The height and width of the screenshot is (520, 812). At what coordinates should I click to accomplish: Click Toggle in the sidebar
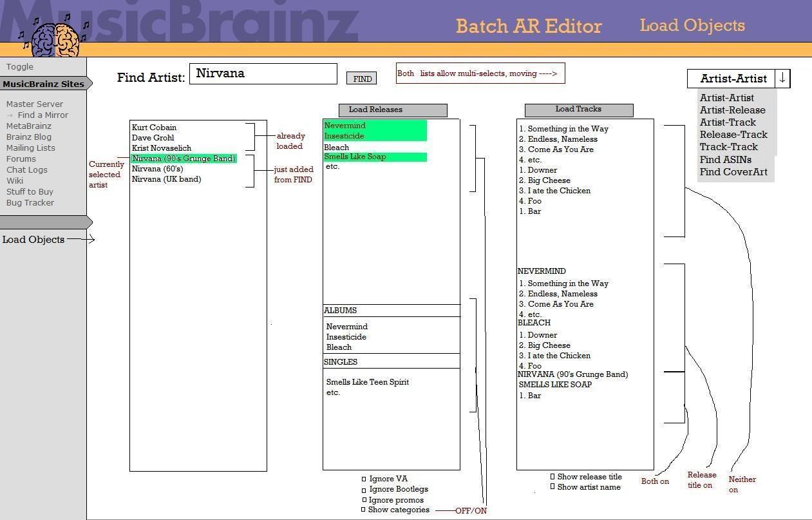(x=20, y=67)
